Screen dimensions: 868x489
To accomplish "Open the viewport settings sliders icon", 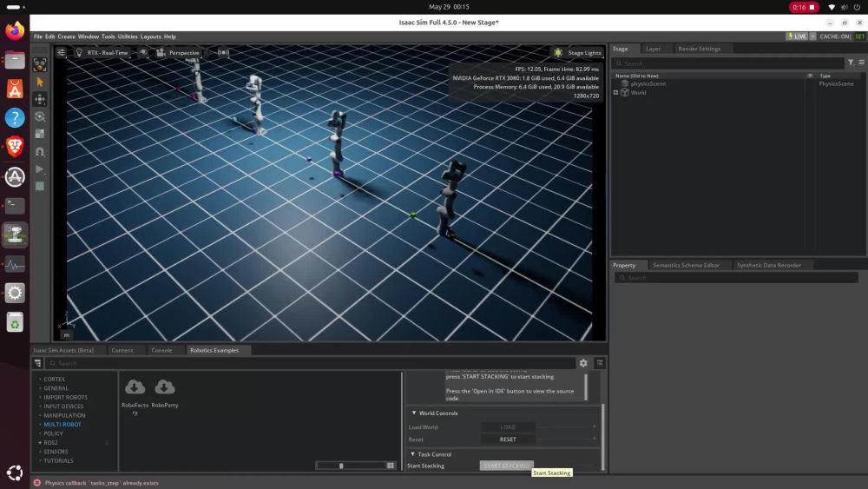I will [61, 53].
